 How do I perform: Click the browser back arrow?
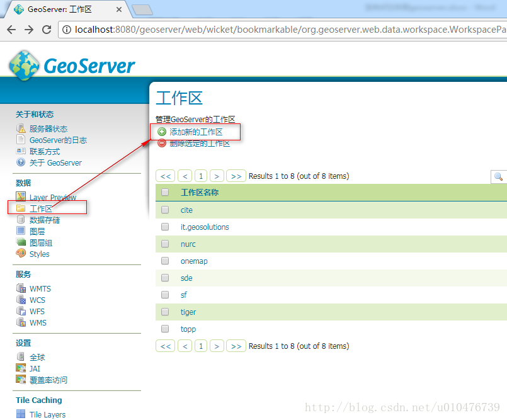pos(11,30)
